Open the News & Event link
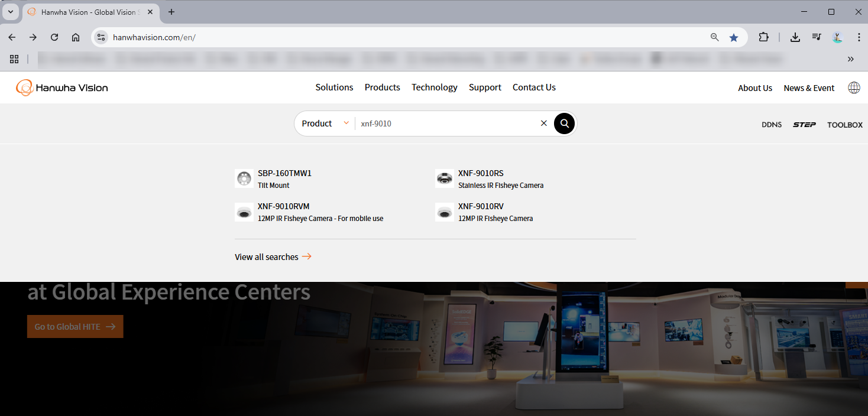 pos(809,88)
